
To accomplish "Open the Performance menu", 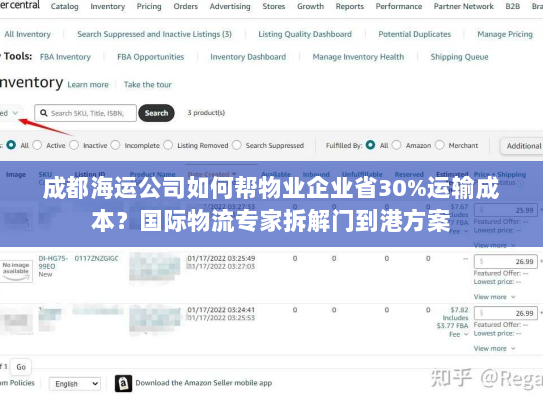I will (399, 7).
